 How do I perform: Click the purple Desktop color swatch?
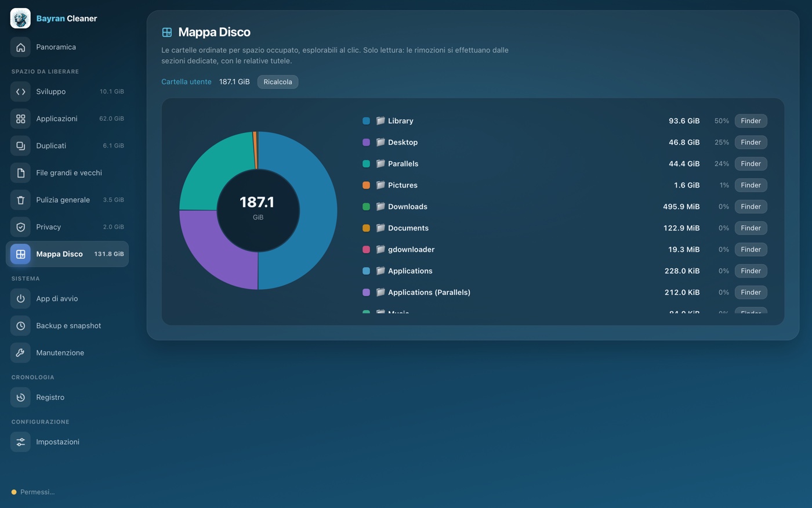click(366, 142)
